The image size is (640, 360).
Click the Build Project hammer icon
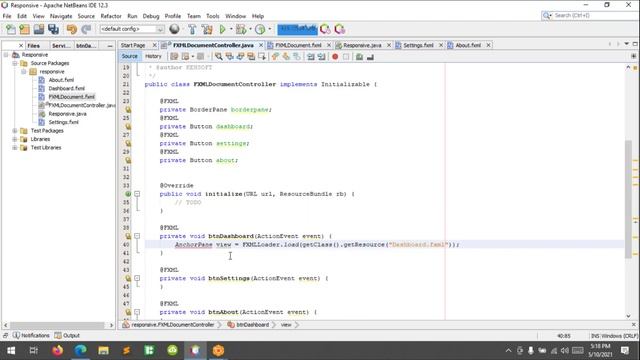click(192, 29)
